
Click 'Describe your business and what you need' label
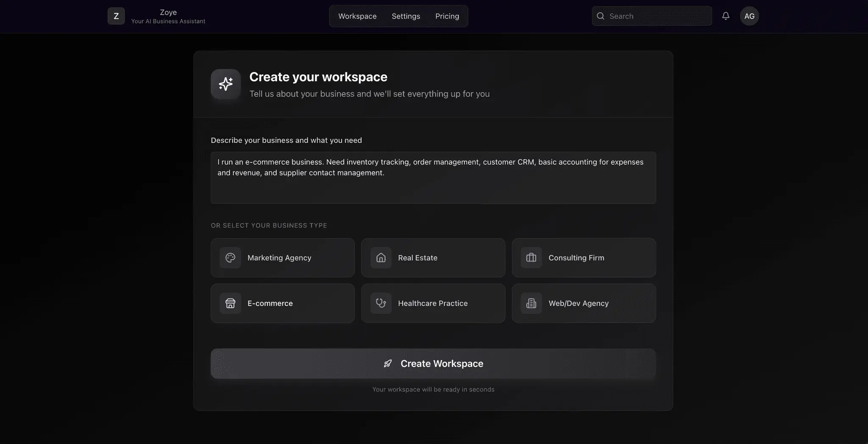287,140
